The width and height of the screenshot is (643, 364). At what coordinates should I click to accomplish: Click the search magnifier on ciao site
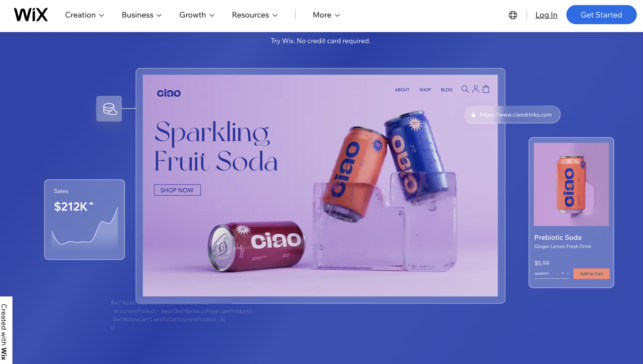click(x=465, y=89)
